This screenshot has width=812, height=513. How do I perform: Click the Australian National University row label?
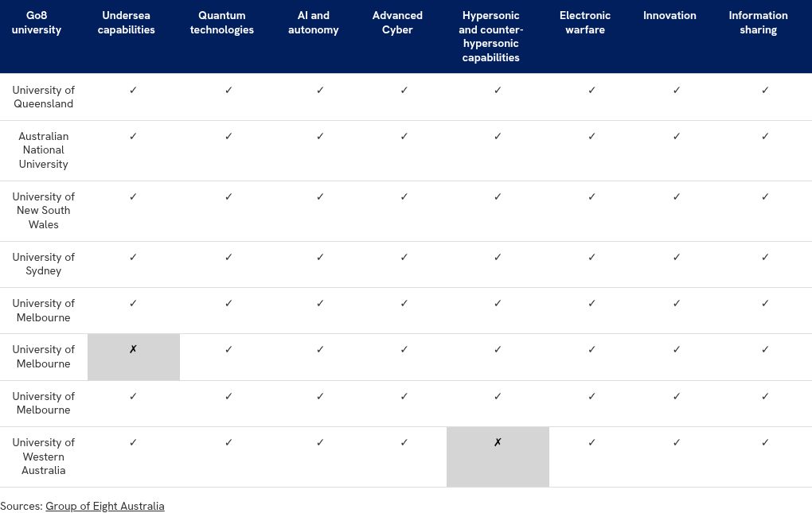point(44,150)
